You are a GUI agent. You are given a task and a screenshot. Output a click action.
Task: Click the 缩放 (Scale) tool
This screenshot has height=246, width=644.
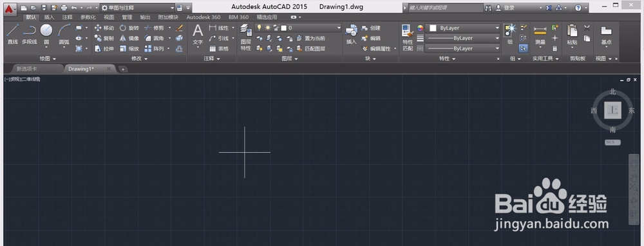(x=129, y=48)
